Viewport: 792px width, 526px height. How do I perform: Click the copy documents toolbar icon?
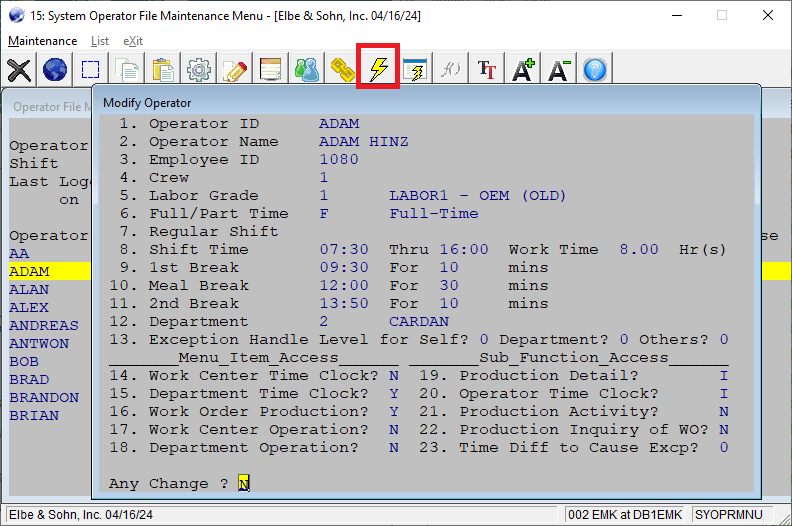click(x=127, y=69)
